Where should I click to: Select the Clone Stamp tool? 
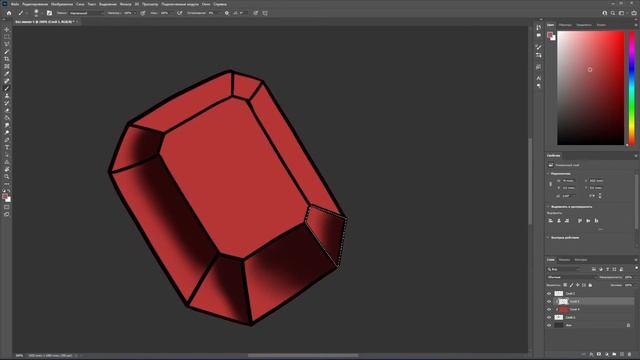point(7,96)
